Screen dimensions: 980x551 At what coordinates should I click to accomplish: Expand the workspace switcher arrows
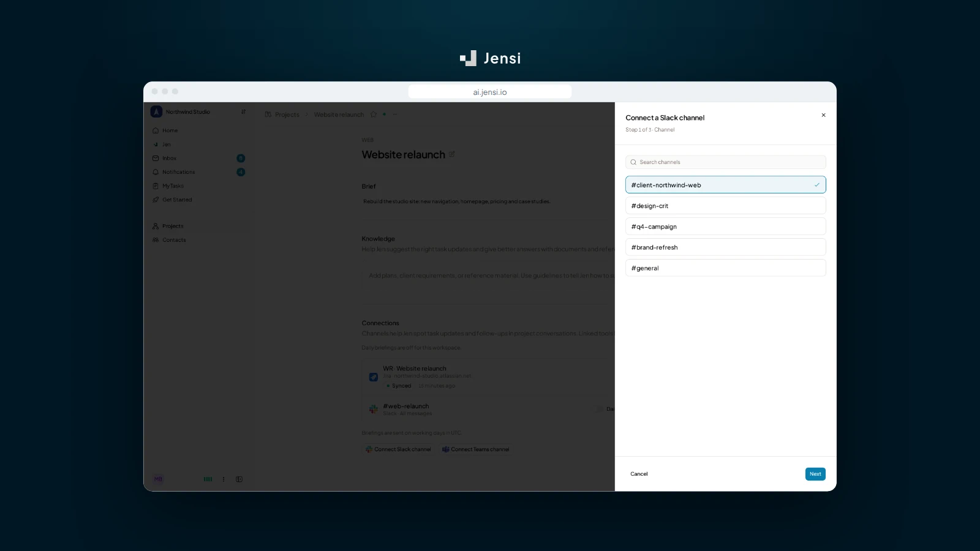click(243, 111)
